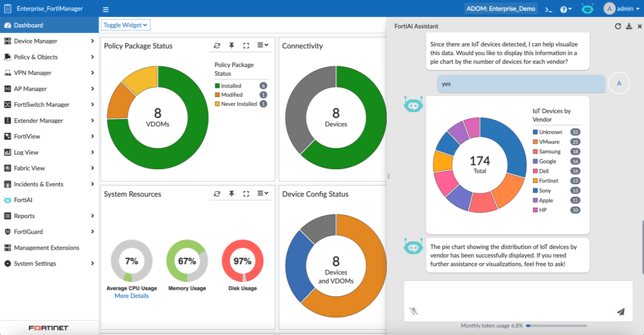Download the FortiAI Assistant conversation
Screen dimensions: 644x335
tap(629, 26)
